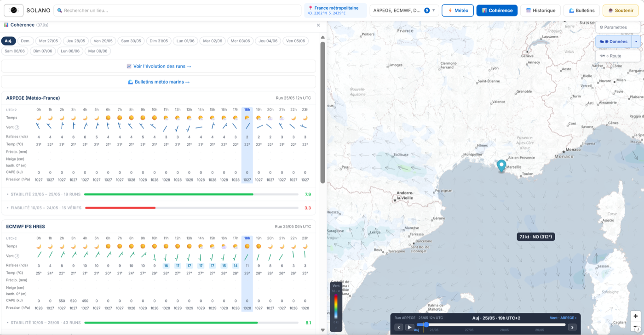The image size is (644, 335).
Task: Select day Sam 06/06
Action: tap(15, 51)
